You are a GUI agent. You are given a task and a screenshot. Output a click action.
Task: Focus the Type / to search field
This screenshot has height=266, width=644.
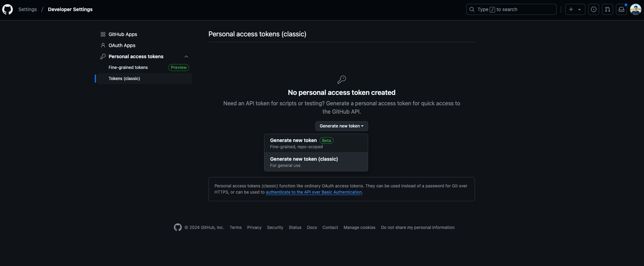[x=511, y=9]
